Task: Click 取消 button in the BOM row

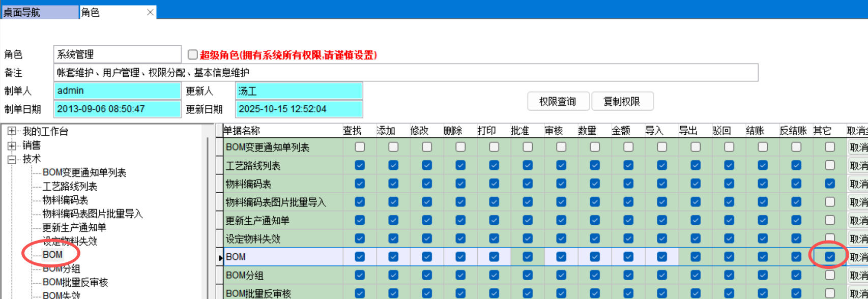Action: 858,257
